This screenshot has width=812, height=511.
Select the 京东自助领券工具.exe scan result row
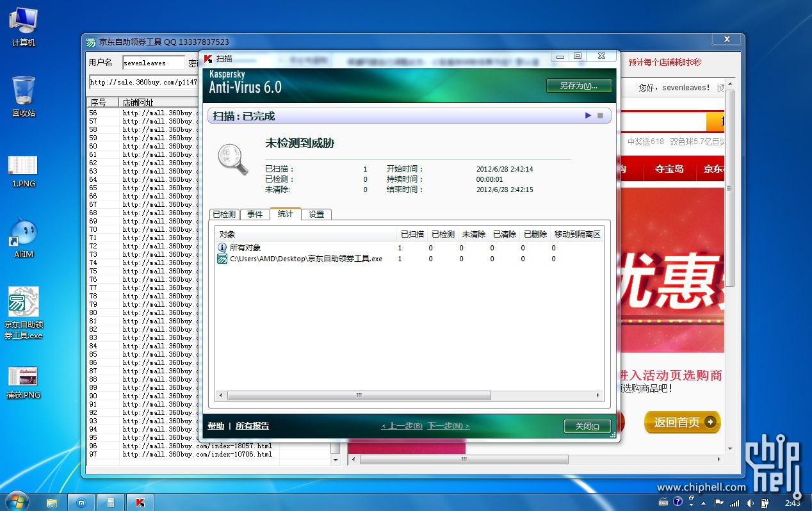[409, 259]
